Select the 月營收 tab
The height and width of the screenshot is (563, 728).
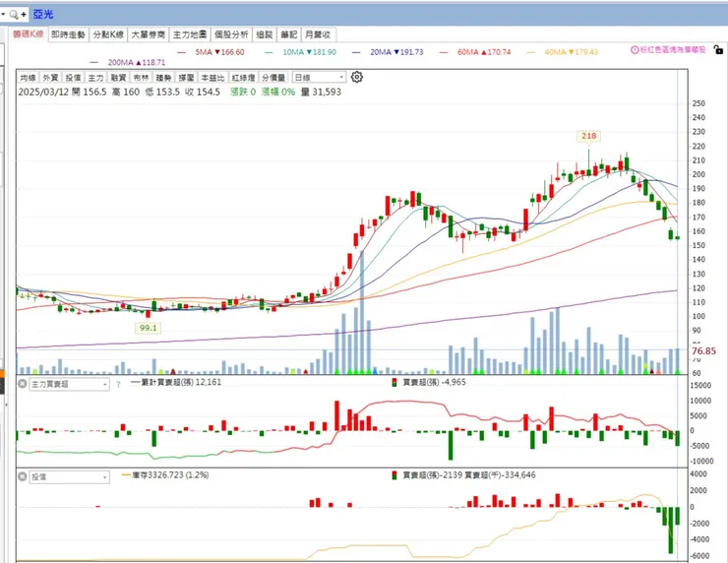click(x=318, y=34)
